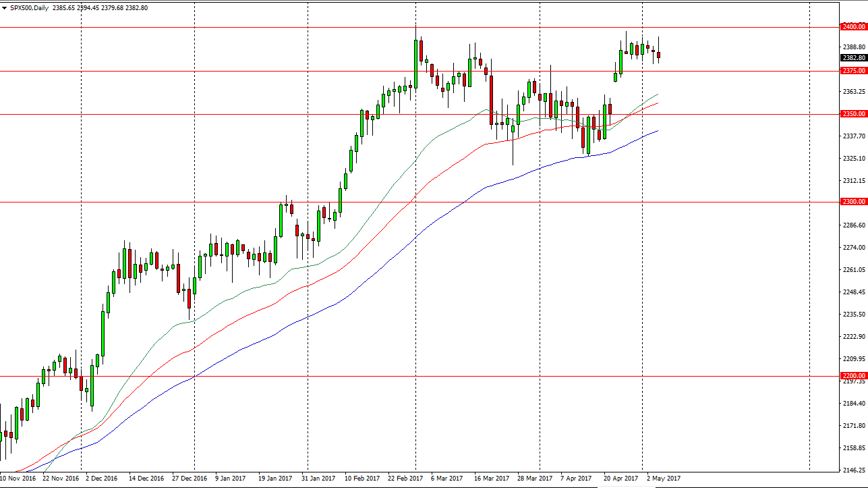Select the 2 May 2017 date axis label
Image resolution: width=868 pixels, height=488 pixels.
point(663,477)
